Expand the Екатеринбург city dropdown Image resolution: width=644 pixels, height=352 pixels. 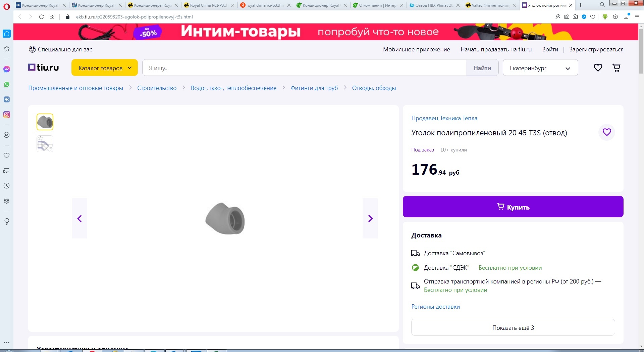point(540,68)
